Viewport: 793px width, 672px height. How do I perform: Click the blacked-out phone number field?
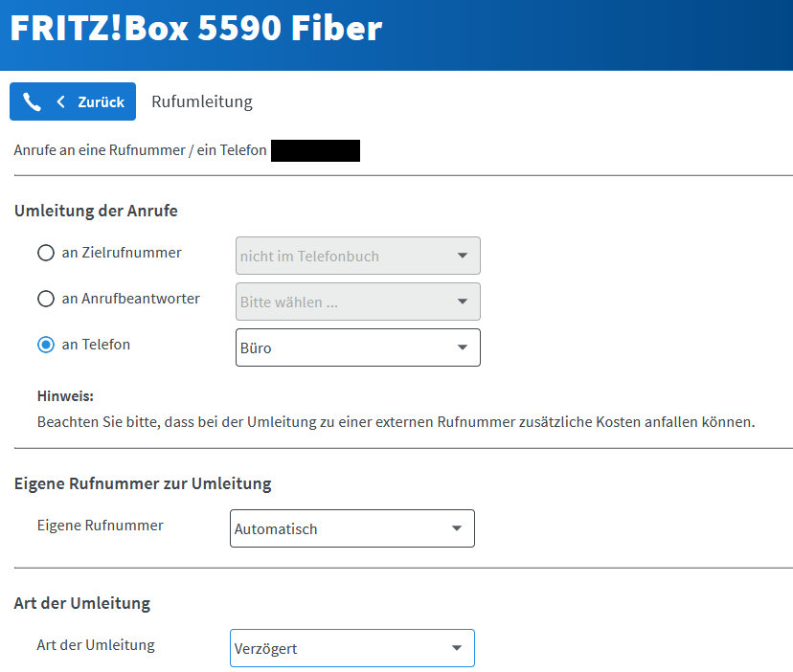315,150
